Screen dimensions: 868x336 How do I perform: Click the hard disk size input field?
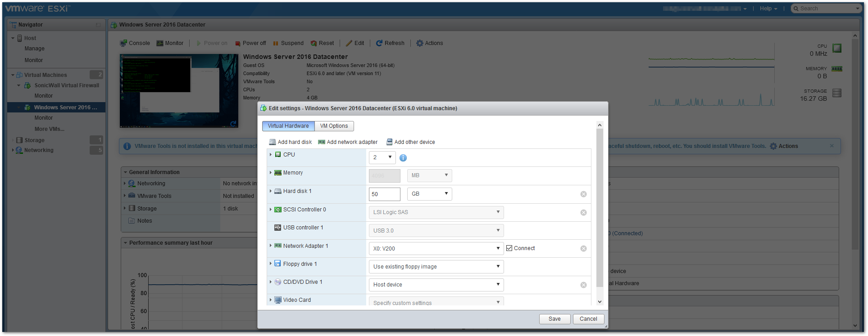[384, 194]
